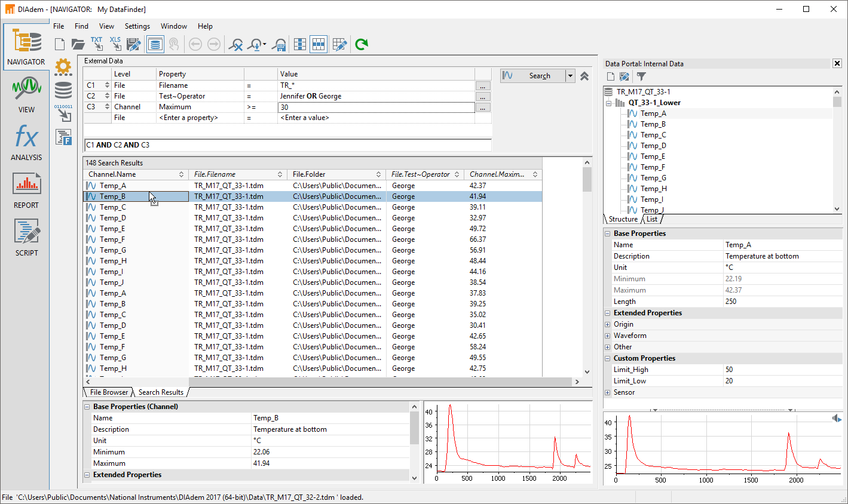Click the New document toolbar icon
The width and height of the screenshot is (848, 504).
59,44
